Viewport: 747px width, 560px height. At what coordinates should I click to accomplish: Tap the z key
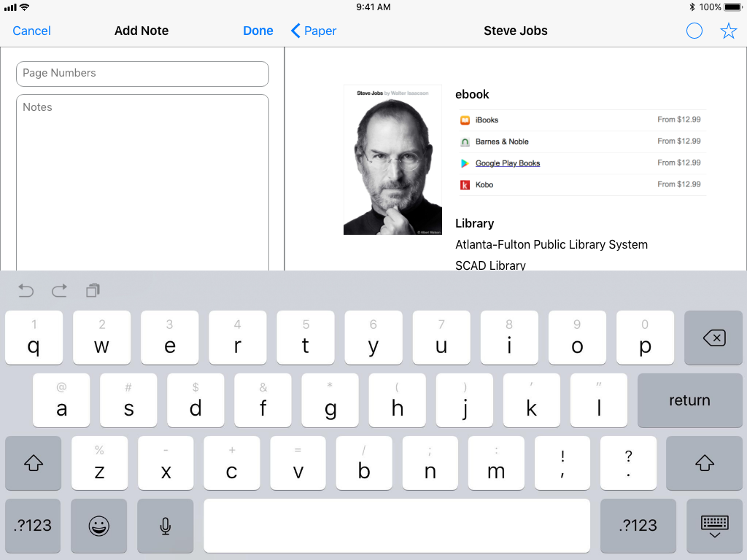(x=99, y=463)
